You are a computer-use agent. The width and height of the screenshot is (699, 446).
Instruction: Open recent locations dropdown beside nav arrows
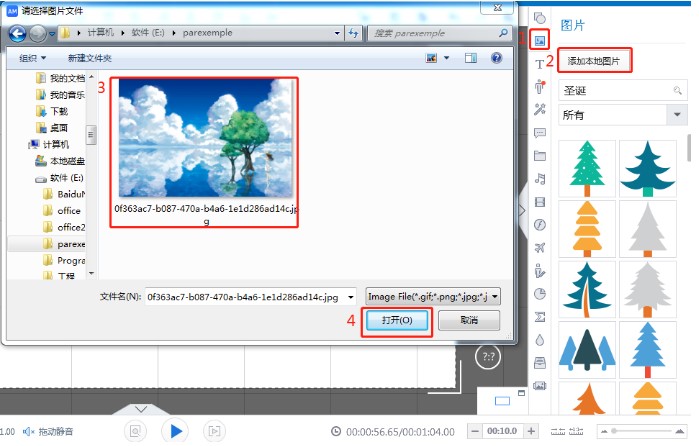[x=52, y=33]
